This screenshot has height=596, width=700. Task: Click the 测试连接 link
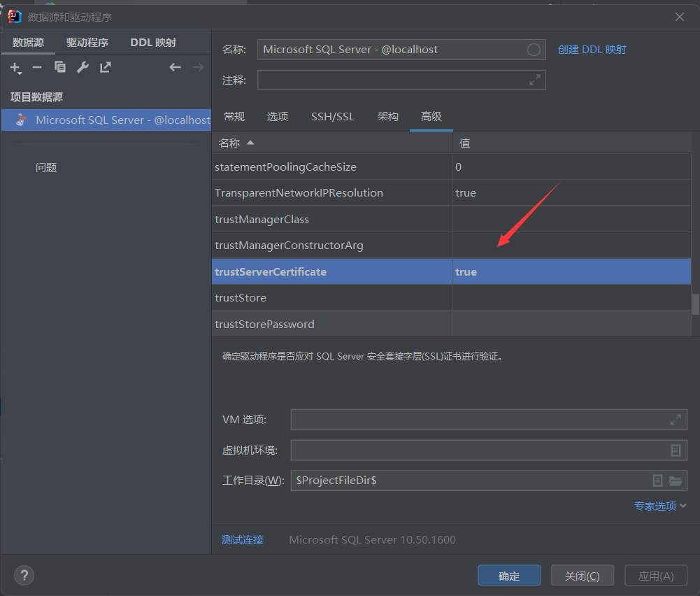[243, 540]
